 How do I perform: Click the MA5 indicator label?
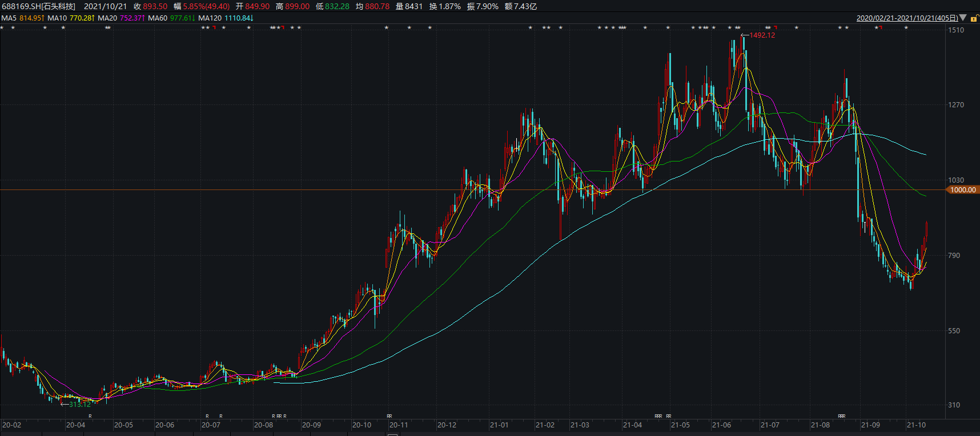9,18
